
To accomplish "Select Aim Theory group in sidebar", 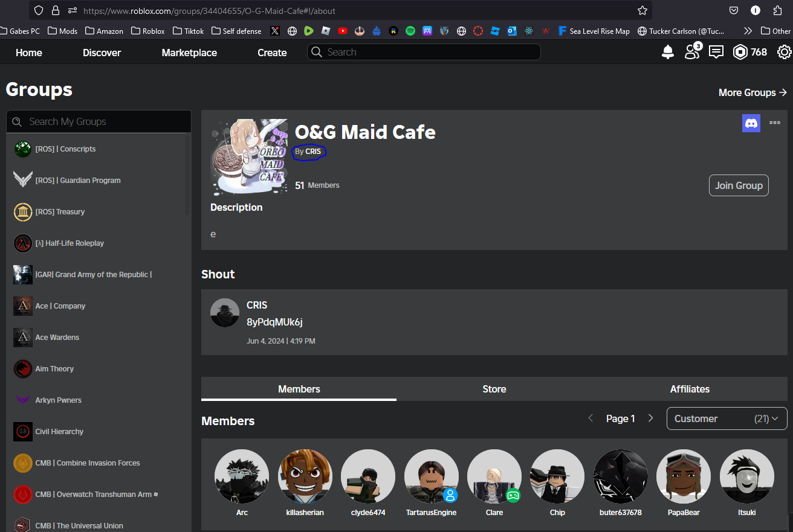I will (54, 369).
